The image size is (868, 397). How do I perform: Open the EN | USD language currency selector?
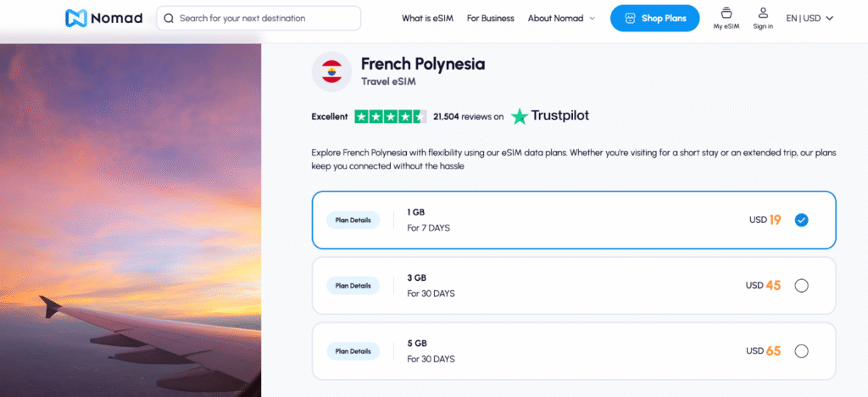pyautogui.click(x=810, y=18)
